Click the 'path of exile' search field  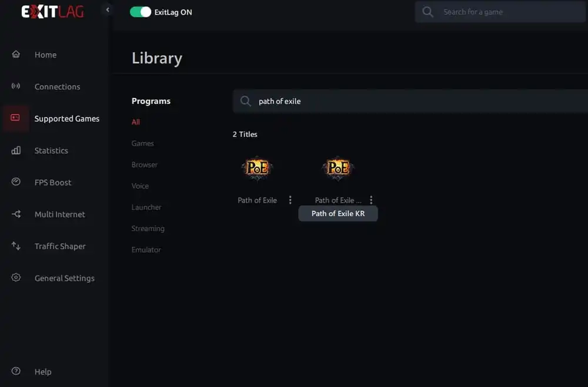click(410, 101)
